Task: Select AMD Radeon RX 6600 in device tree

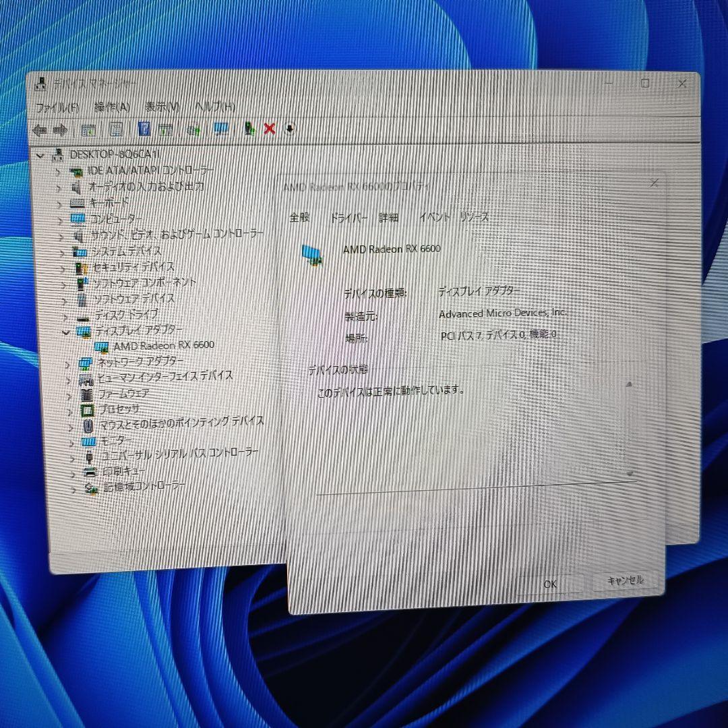Action: click(164, 344)
